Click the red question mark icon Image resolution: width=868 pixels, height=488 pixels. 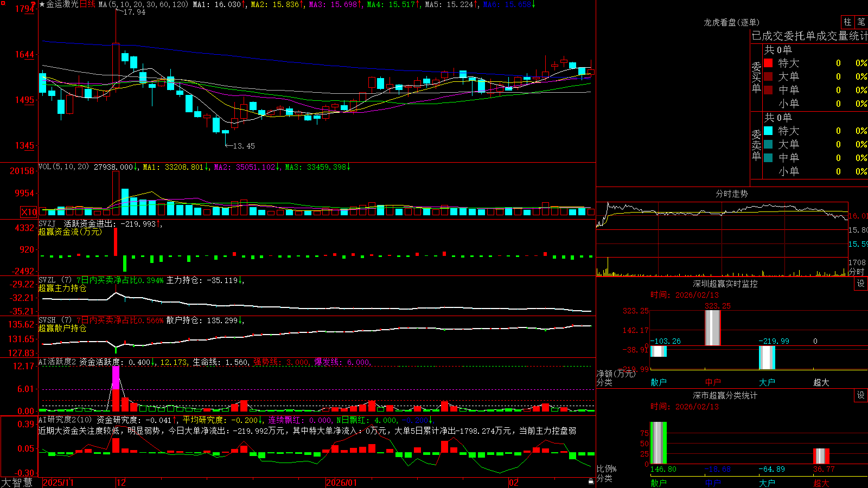point(33,4)
